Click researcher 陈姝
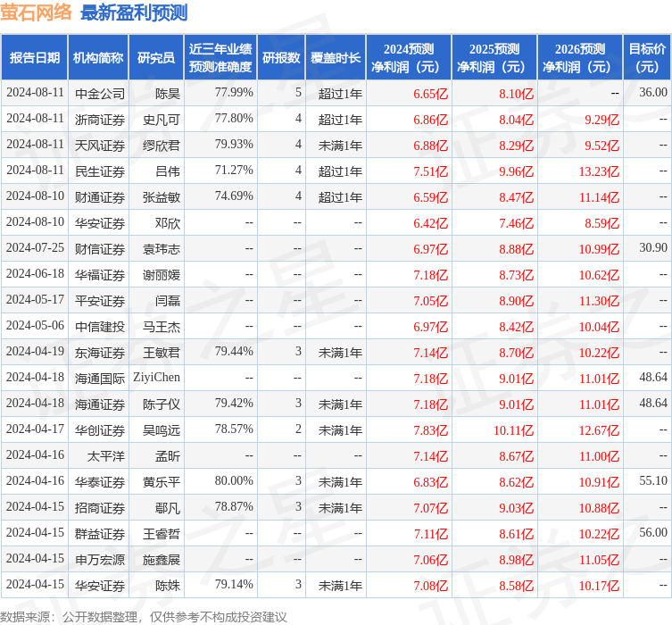The width and height of the screenshot is (672, 625). click(168, 586)
